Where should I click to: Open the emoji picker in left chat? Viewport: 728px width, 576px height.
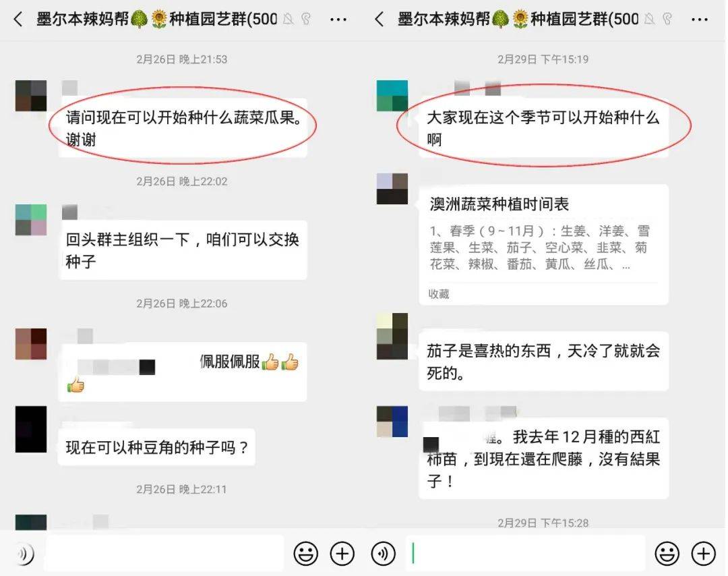[305, 553]
